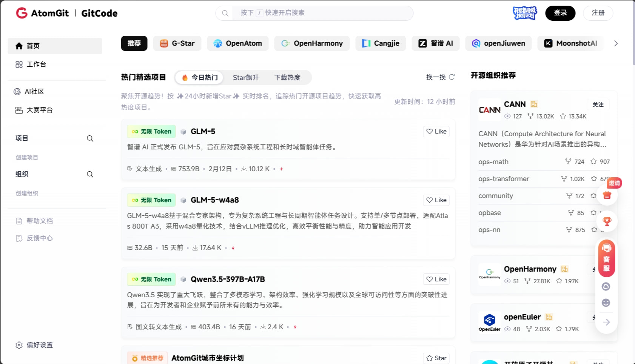Image resolution: width=635 pixels, height=364 pixels.
Task: Click the circular refresh floating icon
Action: 606,287
